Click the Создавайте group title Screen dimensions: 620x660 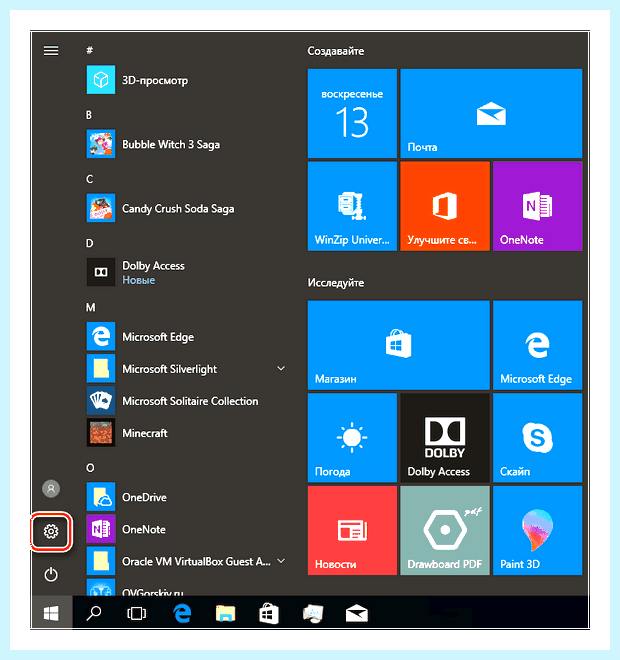click(336, 51)
